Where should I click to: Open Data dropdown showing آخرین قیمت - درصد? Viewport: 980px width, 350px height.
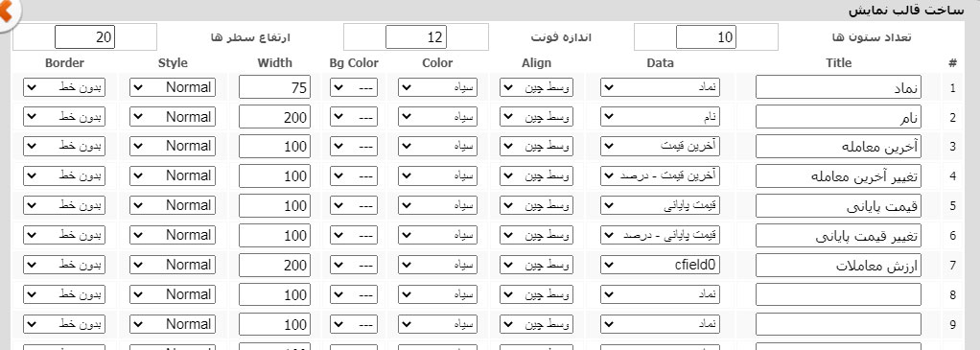[x=660, y=176]
